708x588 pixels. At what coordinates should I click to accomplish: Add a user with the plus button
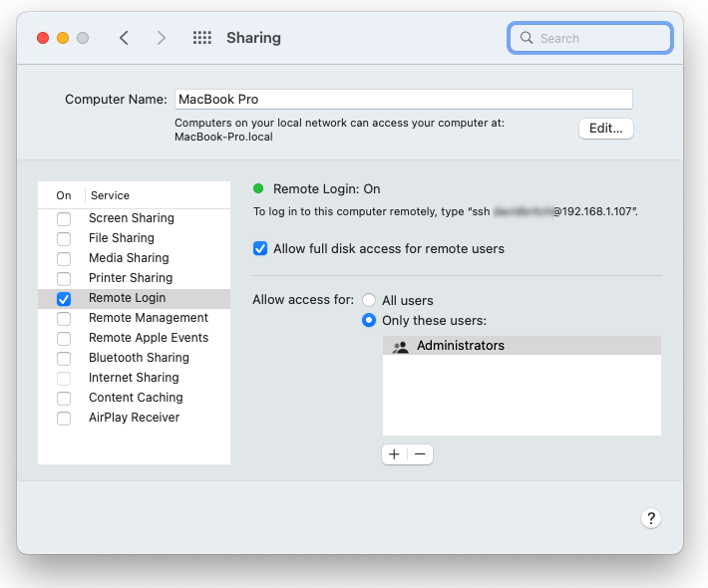[x=394, y=454]
